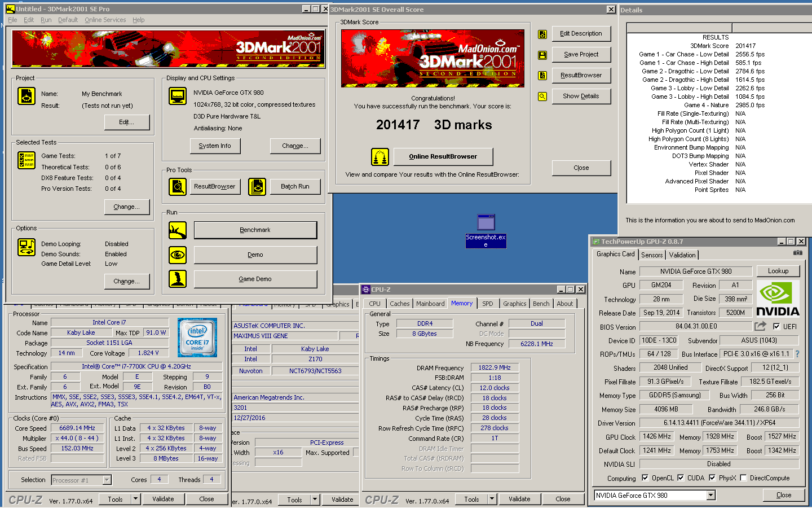The image size is (812, 508).
Task: Click the ResultBrowser icon in Overall Score window
Action: pos(542,76)
